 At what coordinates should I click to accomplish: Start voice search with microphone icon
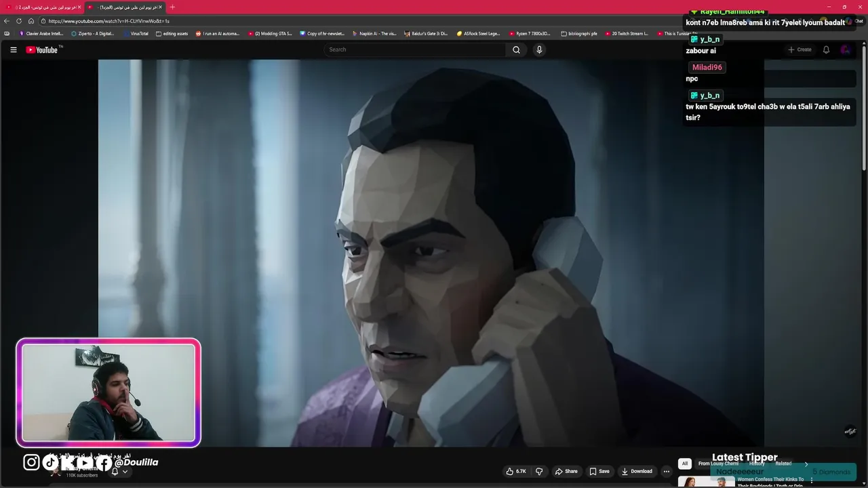point(539,49)
